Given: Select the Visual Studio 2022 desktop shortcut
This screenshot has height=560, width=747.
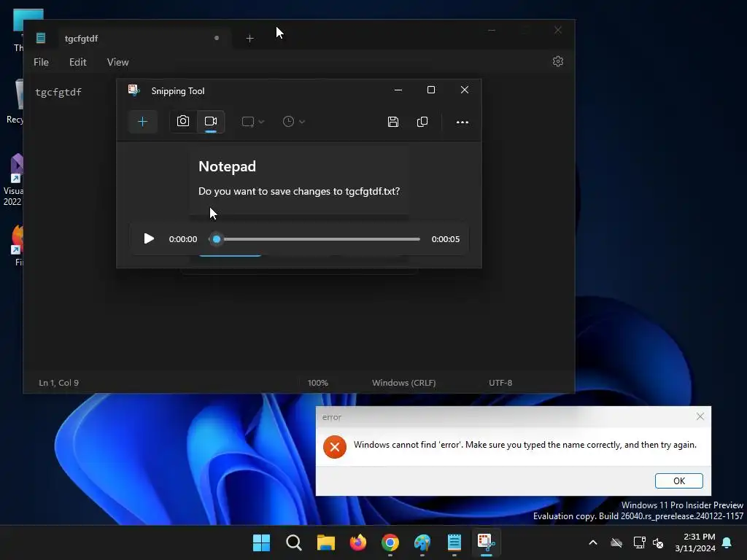Looking at the screenshot, I should click(14, 180).
